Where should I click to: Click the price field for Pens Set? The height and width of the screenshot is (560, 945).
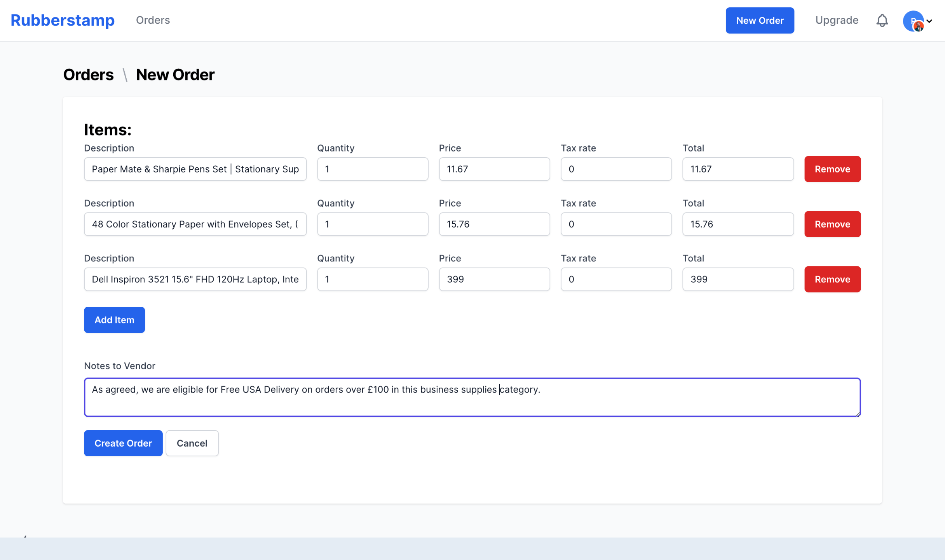(x=494, y=169)
